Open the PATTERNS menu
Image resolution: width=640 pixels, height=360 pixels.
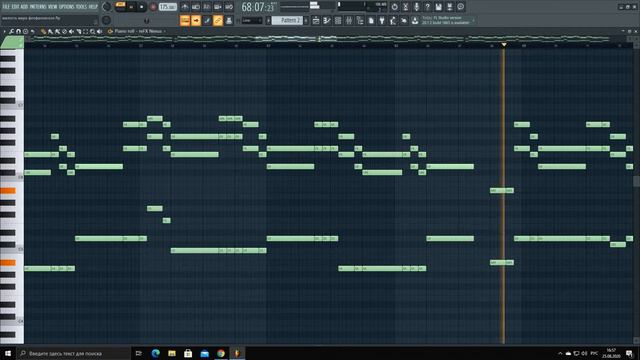(x=38, y=7)
